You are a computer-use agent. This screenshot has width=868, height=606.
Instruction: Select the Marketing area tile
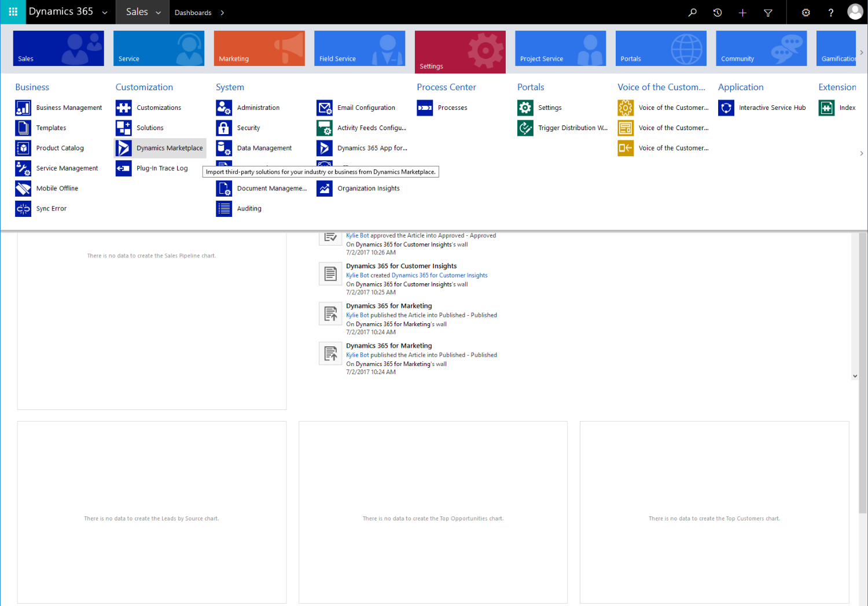point(259,49)
